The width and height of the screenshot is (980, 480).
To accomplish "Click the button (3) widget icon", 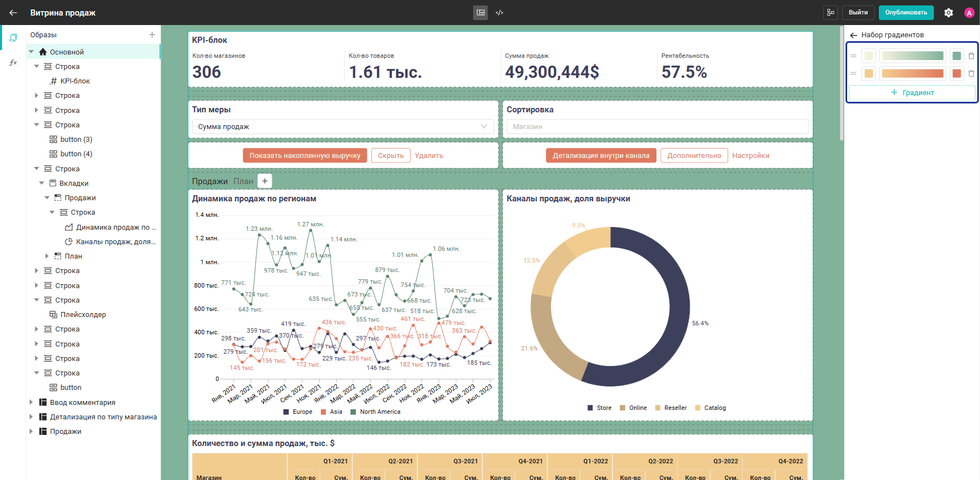I will 53,139.
